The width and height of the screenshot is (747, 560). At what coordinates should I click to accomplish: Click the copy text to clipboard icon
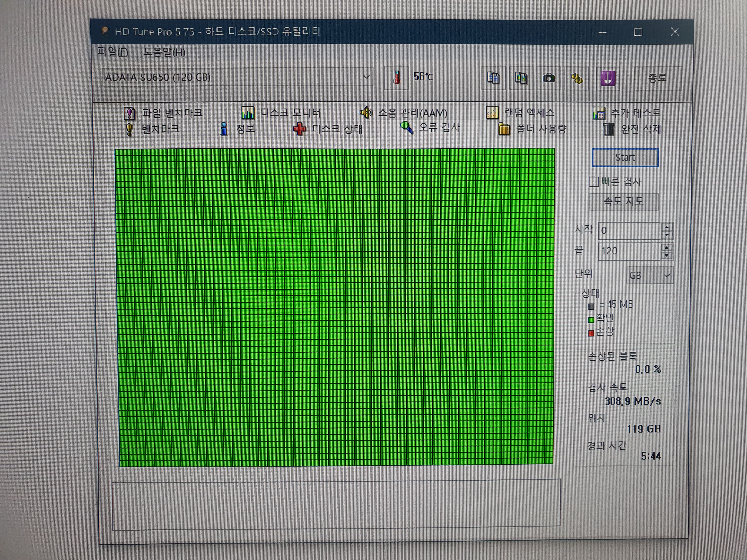pos(493,78)
